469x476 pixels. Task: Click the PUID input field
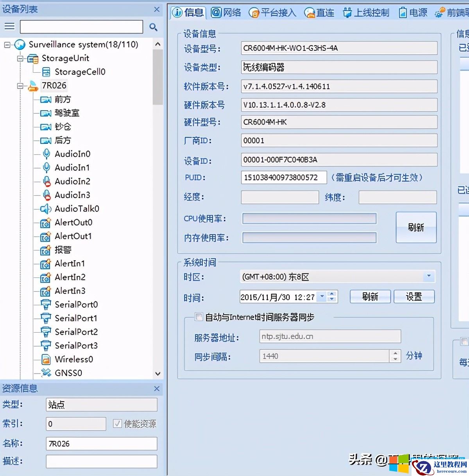click(x=284, y=177)
